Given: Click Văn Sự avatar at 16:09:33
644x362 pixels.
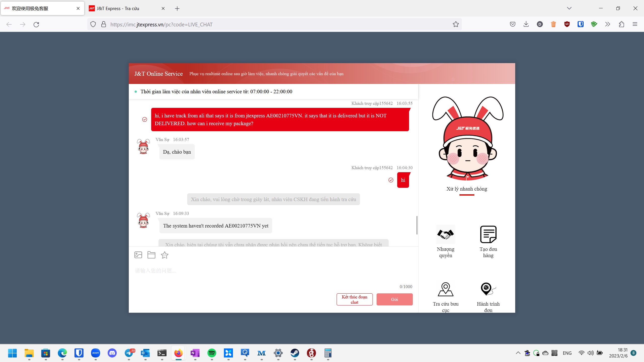Looking at the screenshot, I should [143, 220].
